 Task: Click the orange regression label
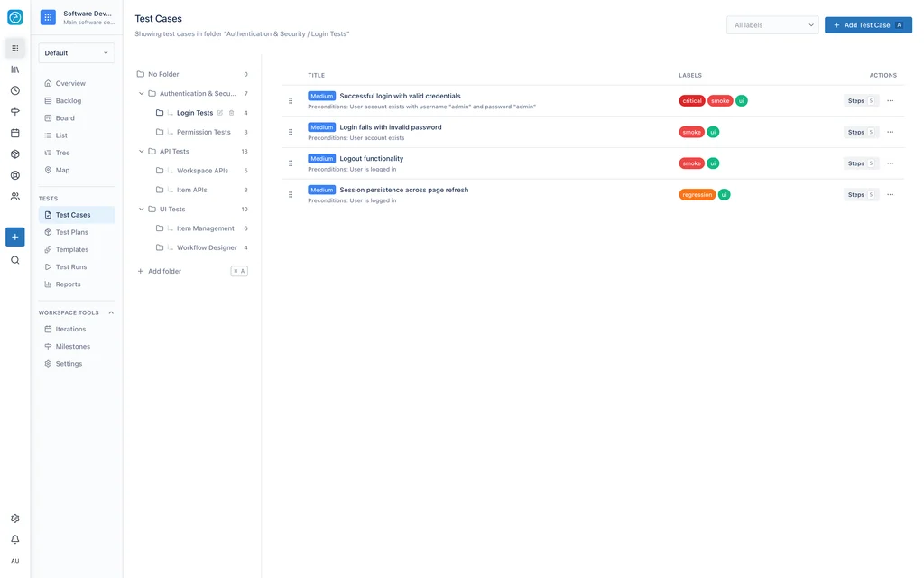tap(698, 195)
